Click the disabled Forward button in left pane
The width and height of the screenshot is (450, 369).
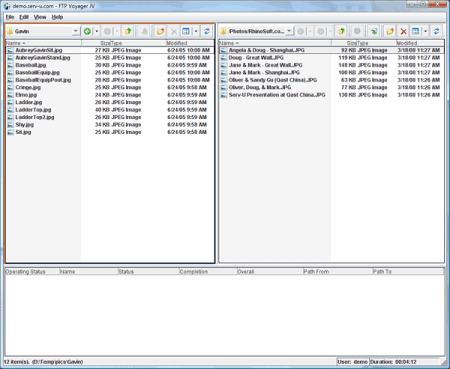pyautogui.click(x=107, y=31)
